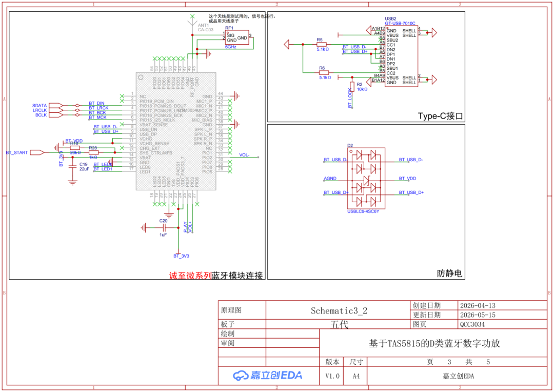The image size is (554, 392).
Task: Select the R28 1kΩ resistor symbol
Action: [x=93, y=152]
